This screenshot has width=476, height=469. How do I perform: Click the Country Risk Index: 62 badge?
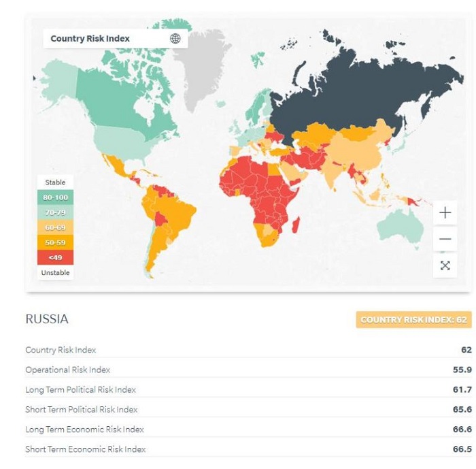pyautogui.click(x=413, y=320)
